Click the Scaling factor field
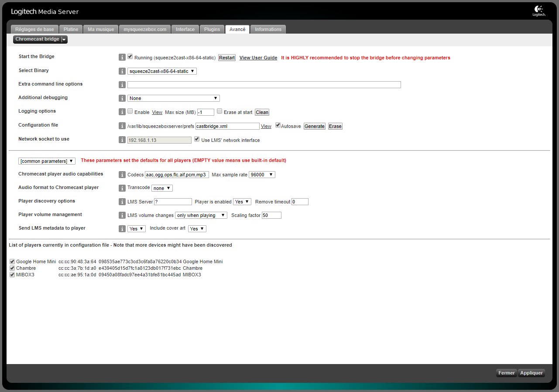The image size is (559, 392). coord(271,215)
